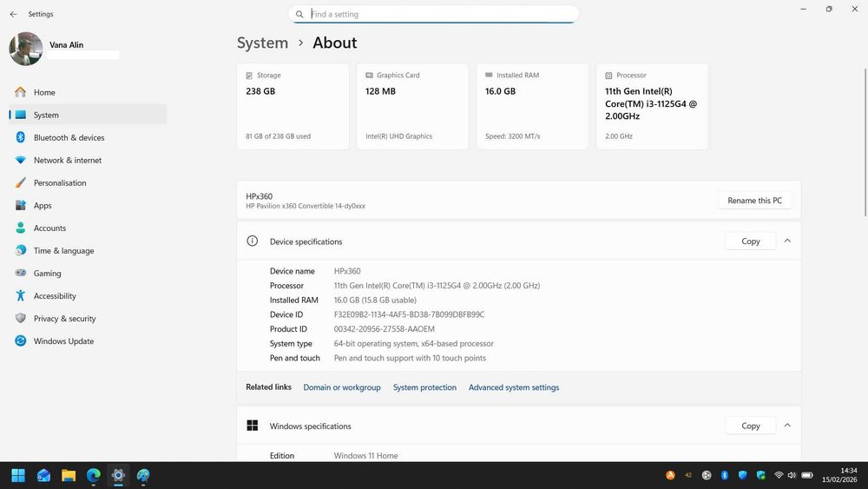Open the Storage card via its drive icon
Screen dimensions: 868x489
coord(249,76)
